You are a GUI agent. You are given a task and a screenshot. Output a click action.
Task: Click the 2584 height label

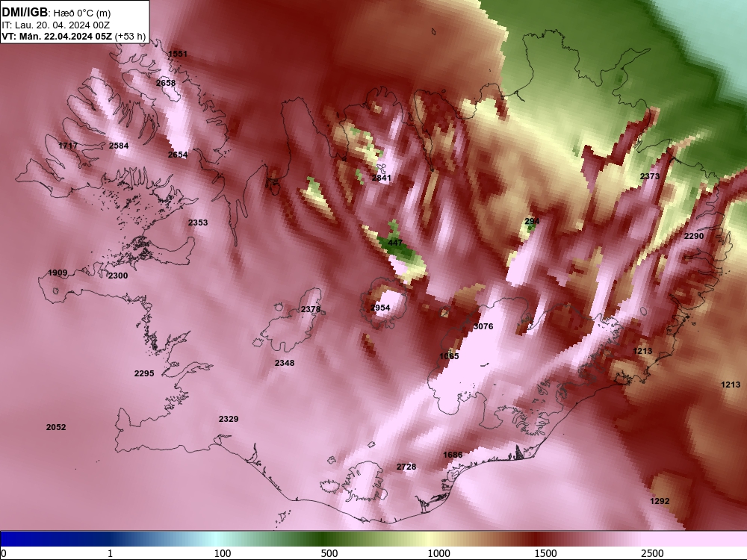click(x=119, y=146)
